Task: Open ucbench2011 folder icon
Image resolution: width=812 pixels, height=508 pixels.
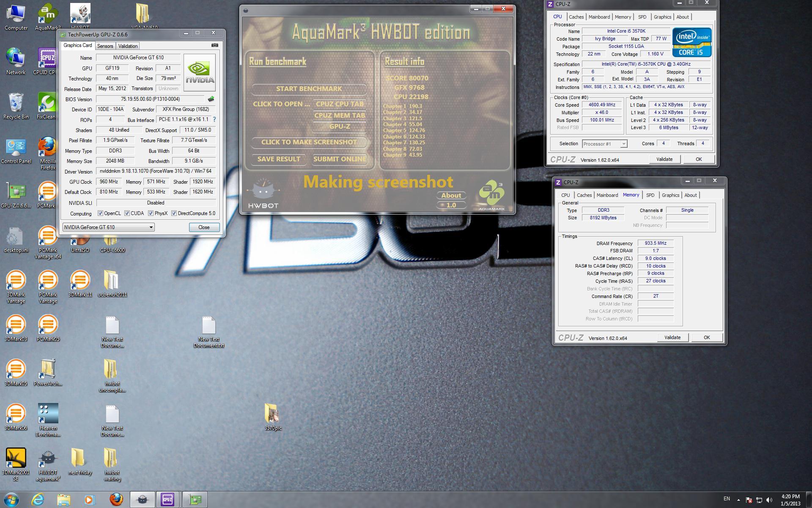Action: click(112, 284)
